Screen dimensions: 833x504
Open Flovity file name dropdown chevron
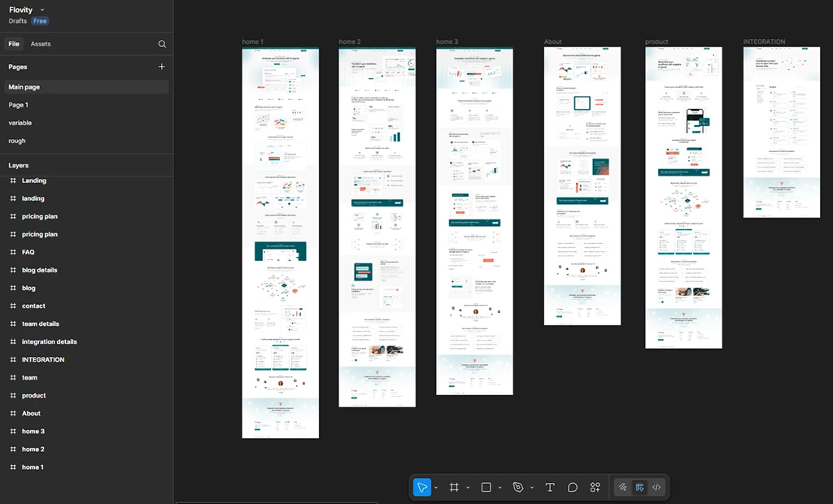click(42, 10)
